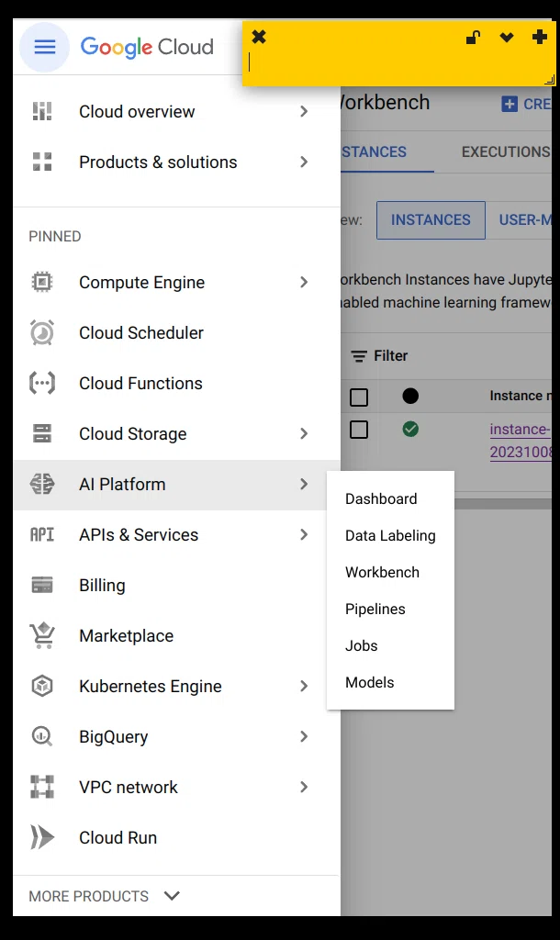
Task: Switch to the EXECUTIONS tab
Action: pyautogui.click(x=505, y=151)
